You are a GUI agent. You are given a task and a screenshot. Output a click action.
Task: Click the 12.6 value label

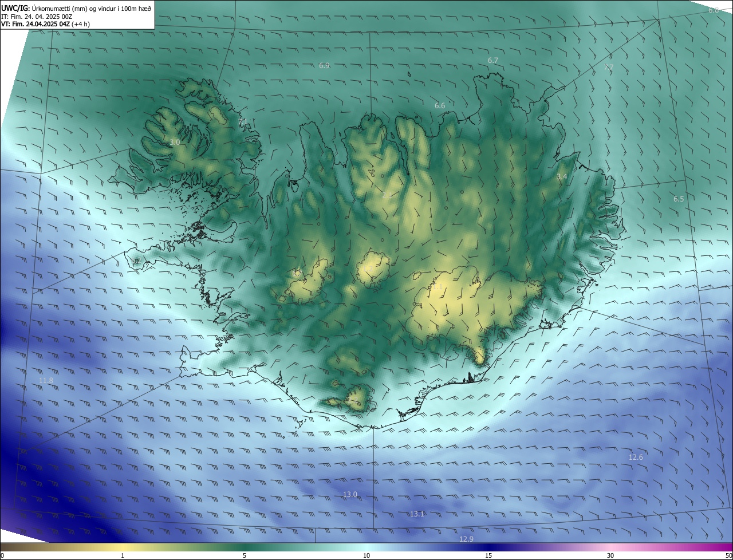tap(636, 458)
